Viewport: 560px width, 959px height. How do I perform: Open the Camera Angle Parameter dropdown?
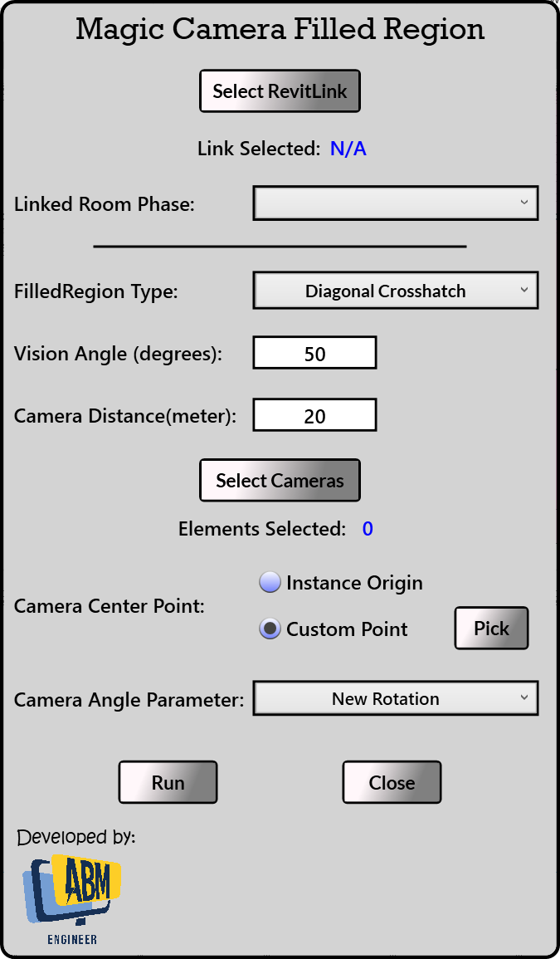click(395, 699)
